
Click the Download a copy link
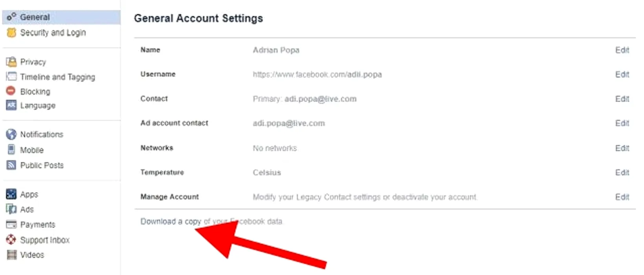click(x=171, y=222)
